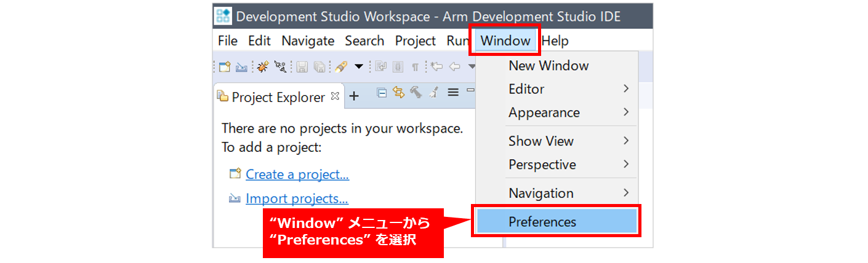Click the New Project wizard toolbar icon
Viewport: 868px width, 263px height.
pos(225,66)
